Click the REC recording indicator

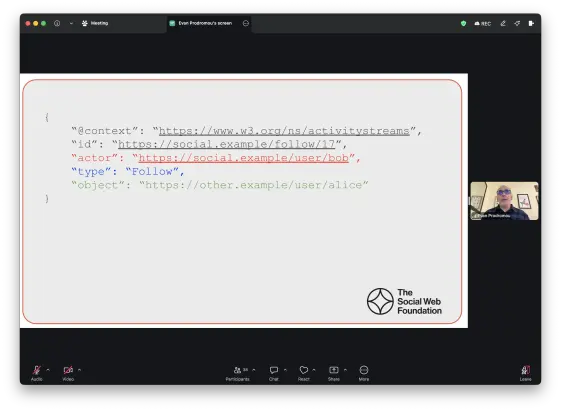[482, 24]
